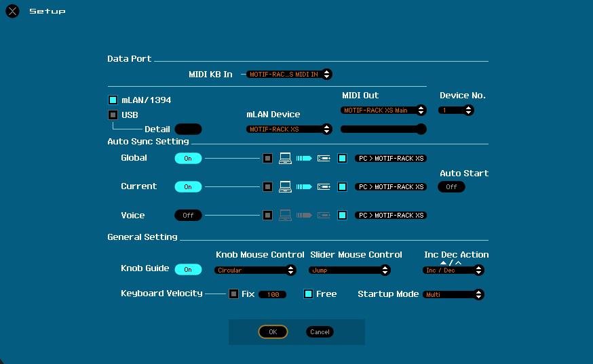Click the rack device icon in Current row
This screenshot has width=593, height=364.
tap(324, 186)
